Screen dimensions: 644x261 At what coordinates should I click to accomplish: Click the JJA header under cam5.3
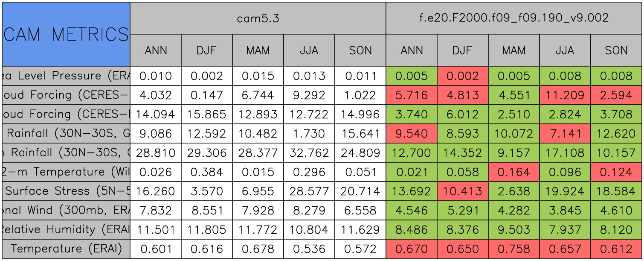coord(309,50)
